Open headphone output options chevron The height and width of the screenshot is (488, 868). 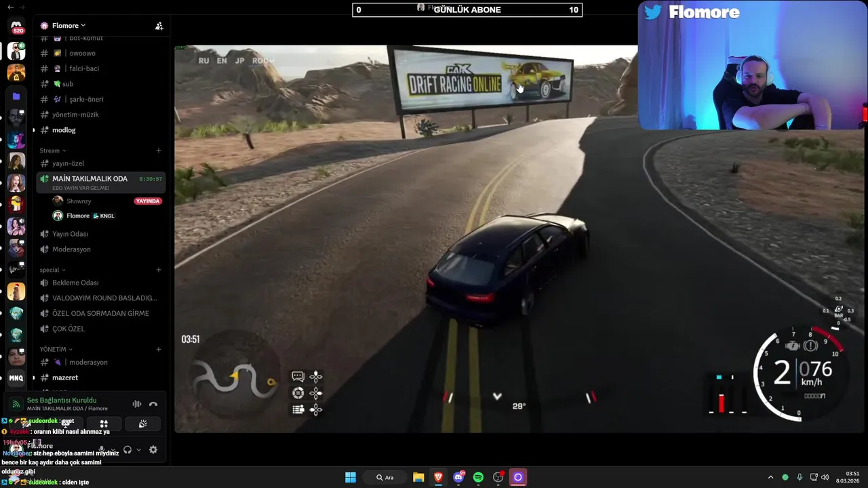pos(138,449)
